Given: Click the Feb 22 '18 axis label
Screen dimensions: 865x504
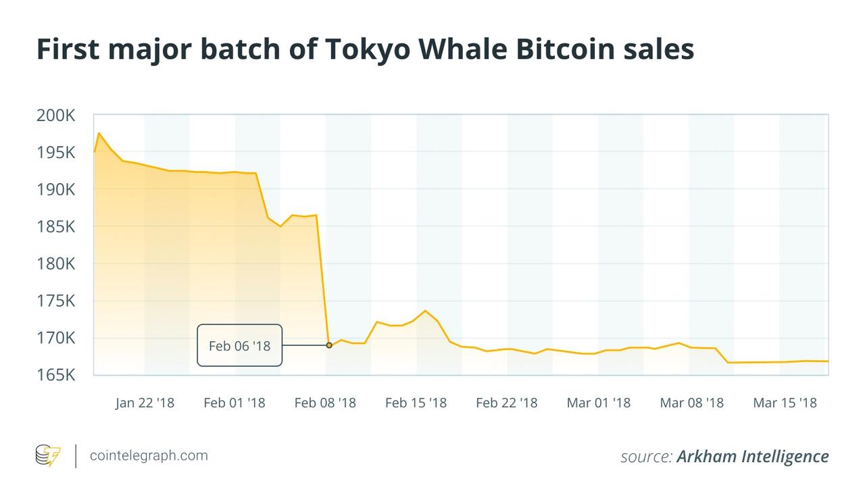Looking at the screenshot, I should click(507, 403).
